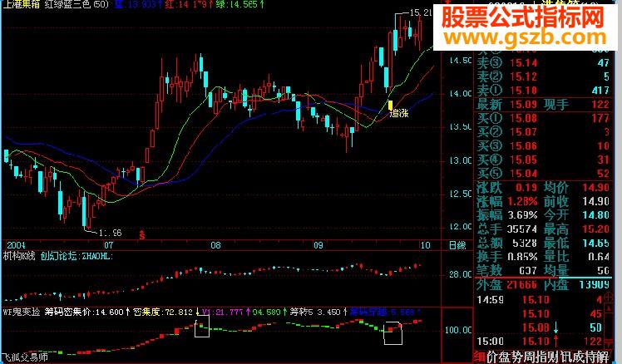Click the 15.21 high price label on the chart
Screen dimensions: 622x364
tap(420, 12)
